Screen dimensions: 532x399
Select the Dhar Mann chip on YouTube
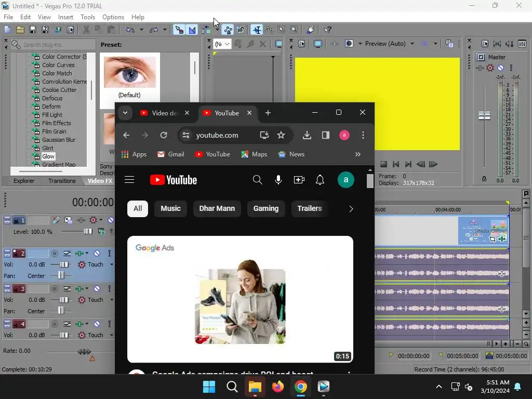coord(217,209)
